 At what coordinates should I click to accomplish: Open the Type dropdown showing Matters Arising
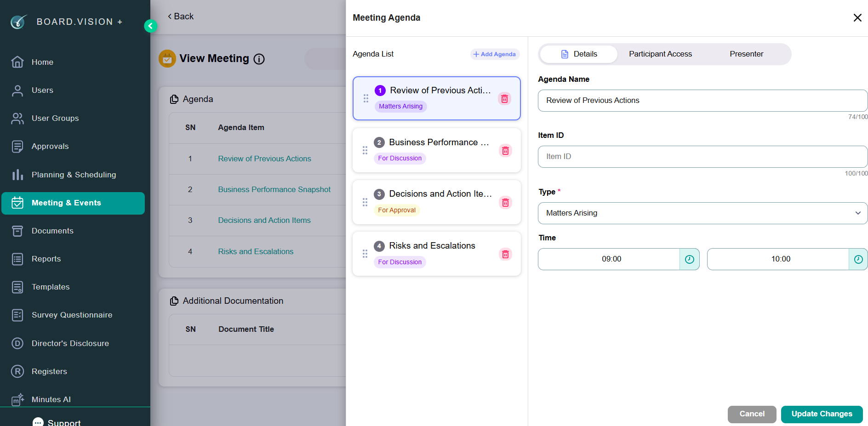click(703, 213)
